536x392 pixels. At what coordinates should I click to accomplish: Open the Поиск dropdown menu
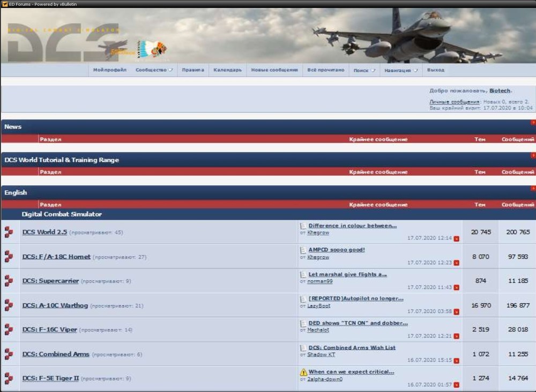364,70
